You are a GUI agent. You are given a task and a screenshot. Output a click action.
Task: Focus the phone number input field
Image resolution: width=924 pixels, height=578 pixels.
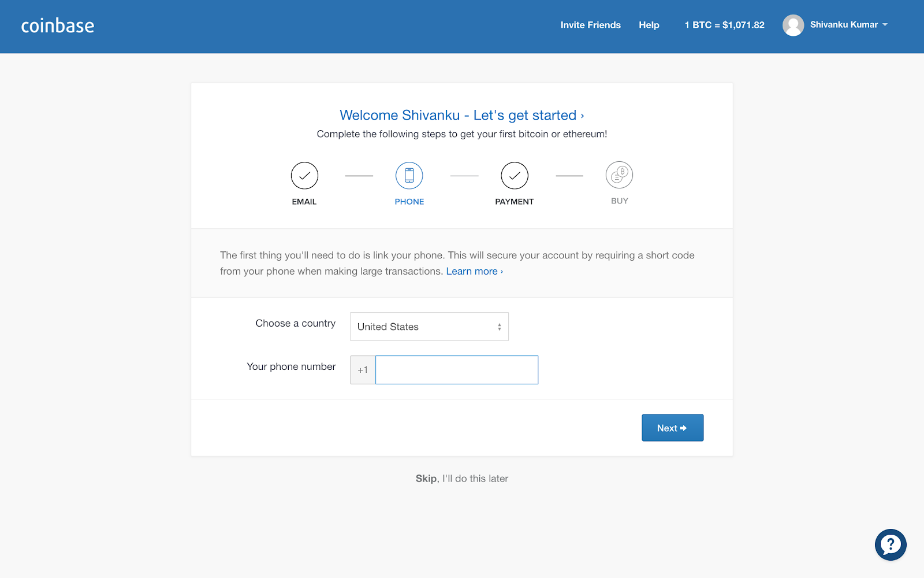tap(457, 370)
